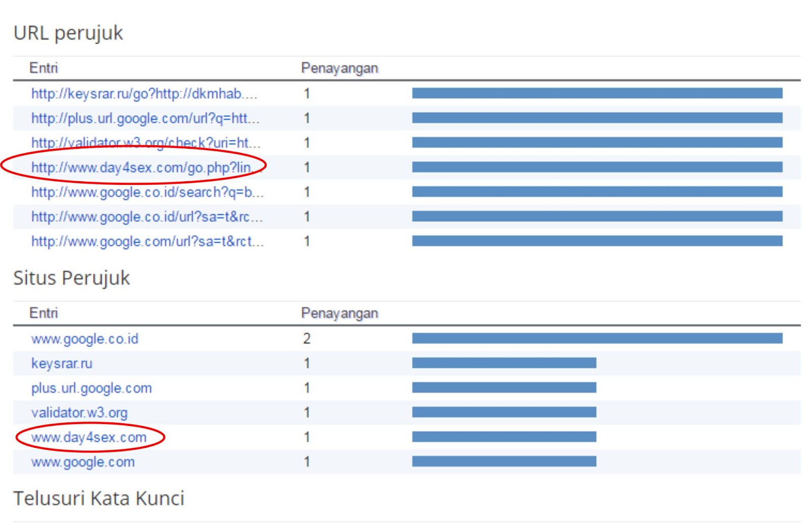Open the keysrar.ru referring URL link

tap(145, 93)
